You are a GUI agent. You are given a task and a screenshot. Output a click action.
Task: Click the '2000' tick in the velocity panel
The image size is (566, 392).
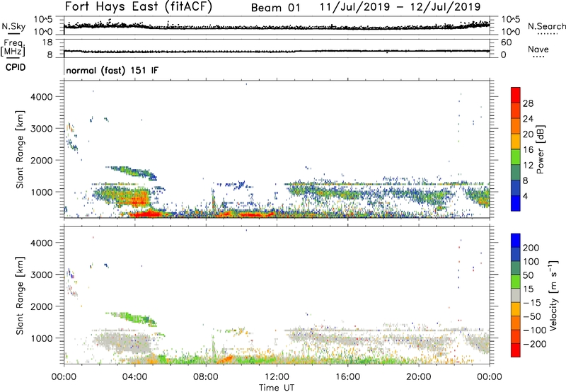pyautogui.click(x=41, y=306)
